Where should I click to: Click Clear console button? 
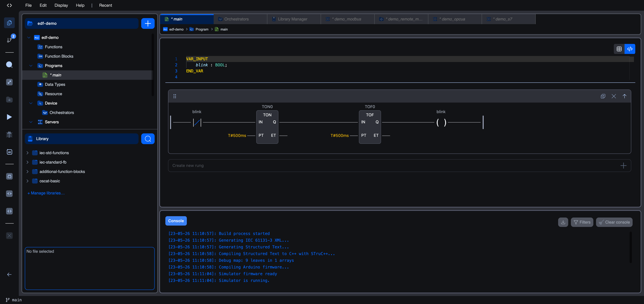(614, 222)
